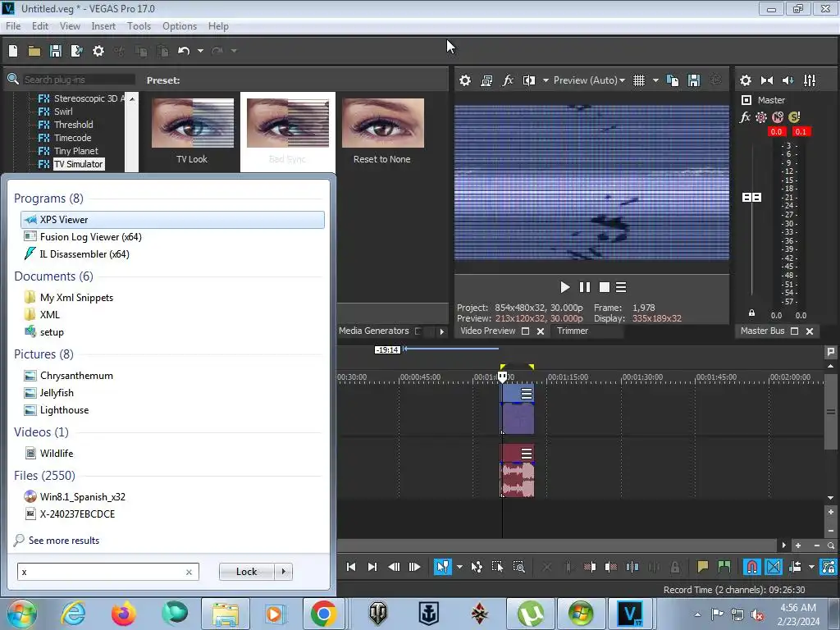
Task: Click See more results link
Action: [x=64, y=541]
